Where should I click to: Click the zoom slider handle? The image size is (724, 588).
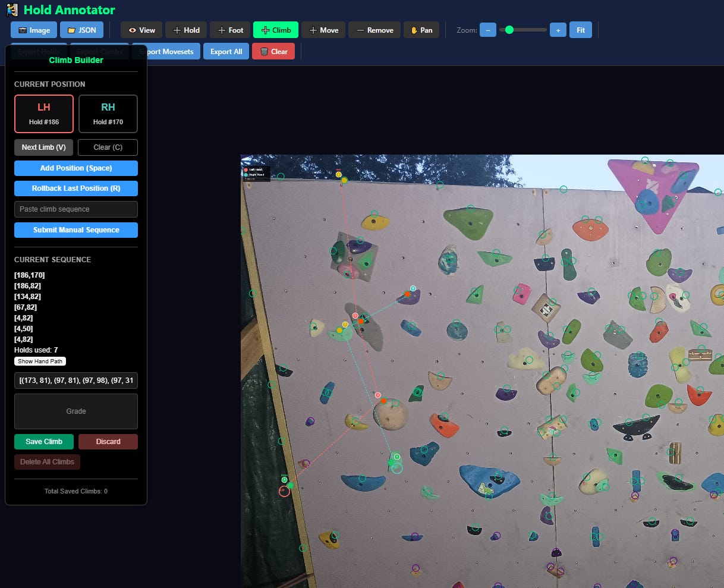coord(509,30)
